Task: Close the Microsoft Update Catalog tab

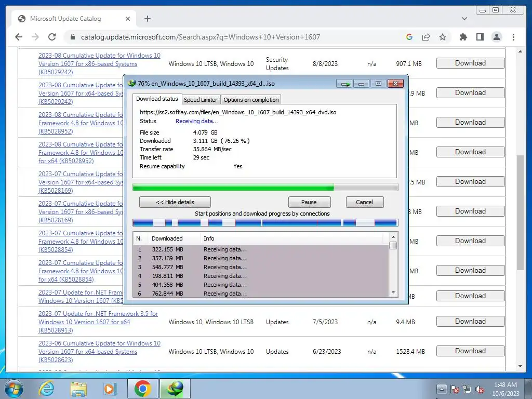Action: pyautogui.click(x=128, y=19)
